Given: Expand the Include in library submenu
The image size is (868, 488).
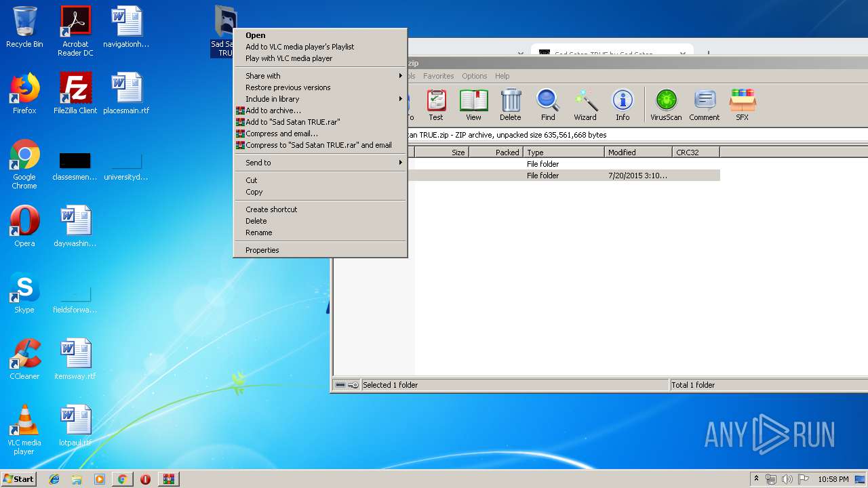Looking at the screenshot, I should tap(320, 99).
